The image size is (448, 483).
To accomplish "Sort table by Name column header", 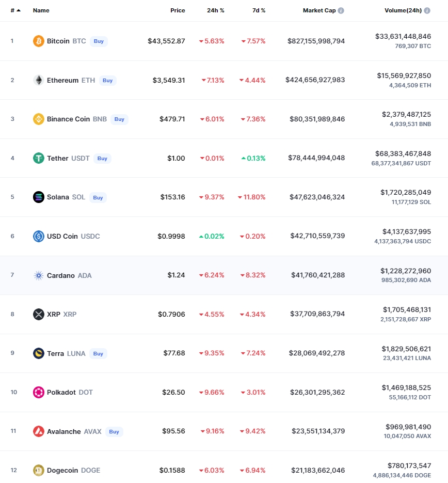I will point(41,10).
